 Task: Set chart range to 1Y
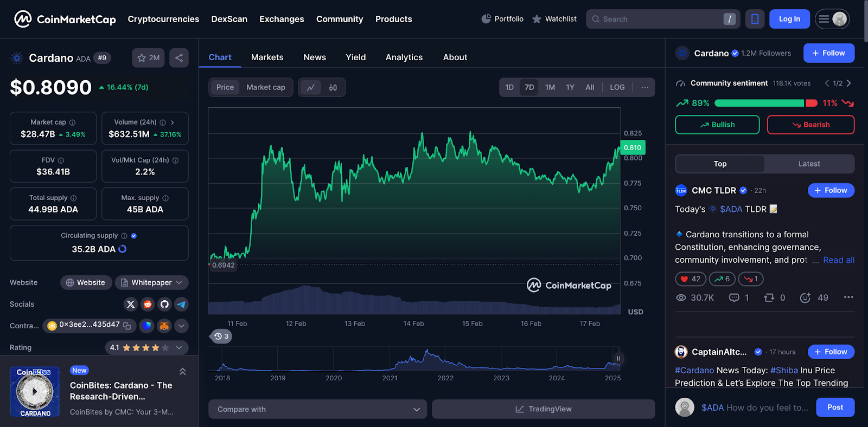pyautogui.click(x=570, y=87)
